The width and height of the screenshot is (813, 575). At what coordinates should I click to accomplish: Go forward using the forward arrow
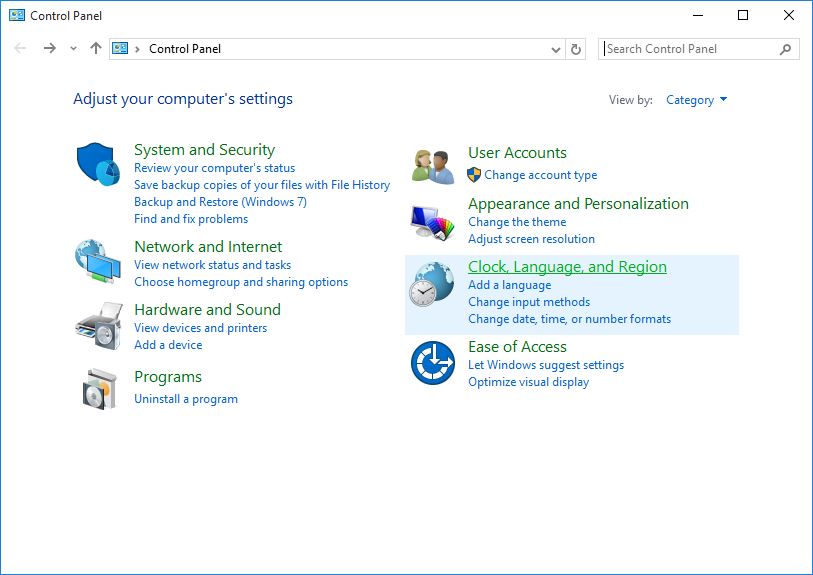pos(50,49)
